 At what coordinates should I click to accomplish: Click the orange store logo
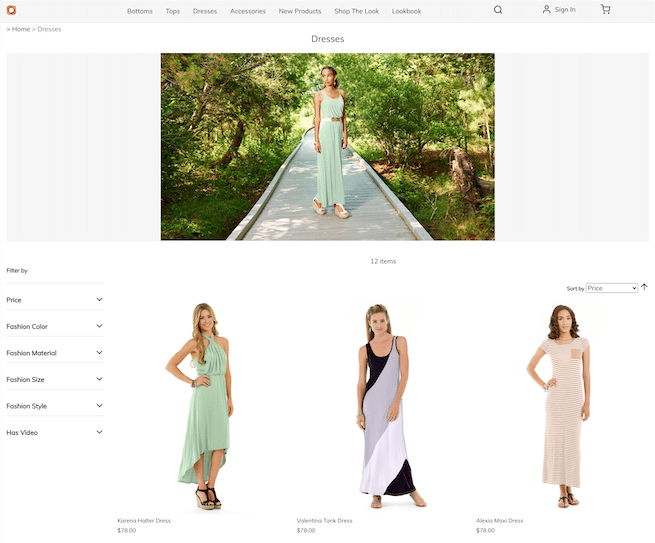[11, 10]
